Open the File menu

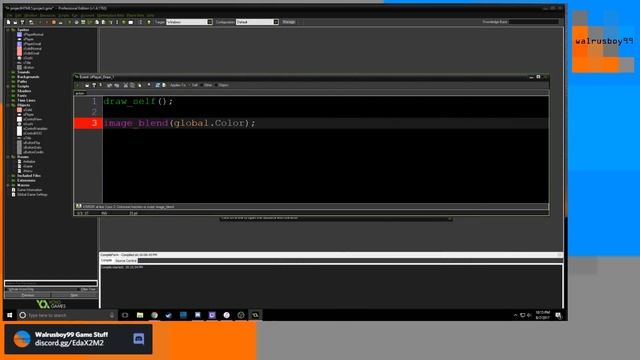pos(10,16)
